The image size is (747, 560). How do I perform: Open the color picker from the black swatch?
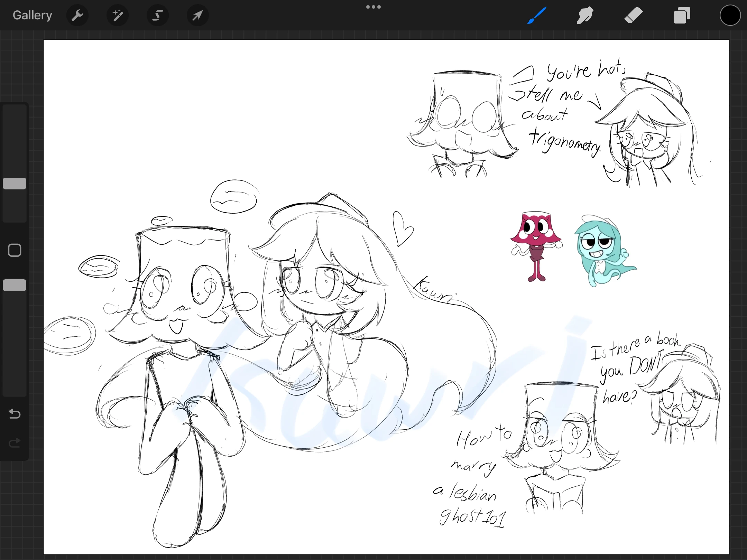coord(730,15)
